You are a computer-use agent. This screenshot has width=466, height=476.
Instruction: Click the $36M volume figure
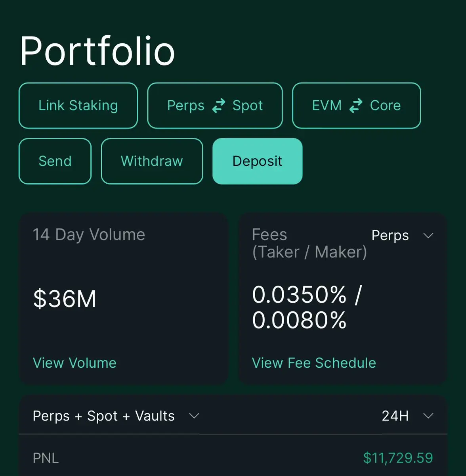pos(65,299)
